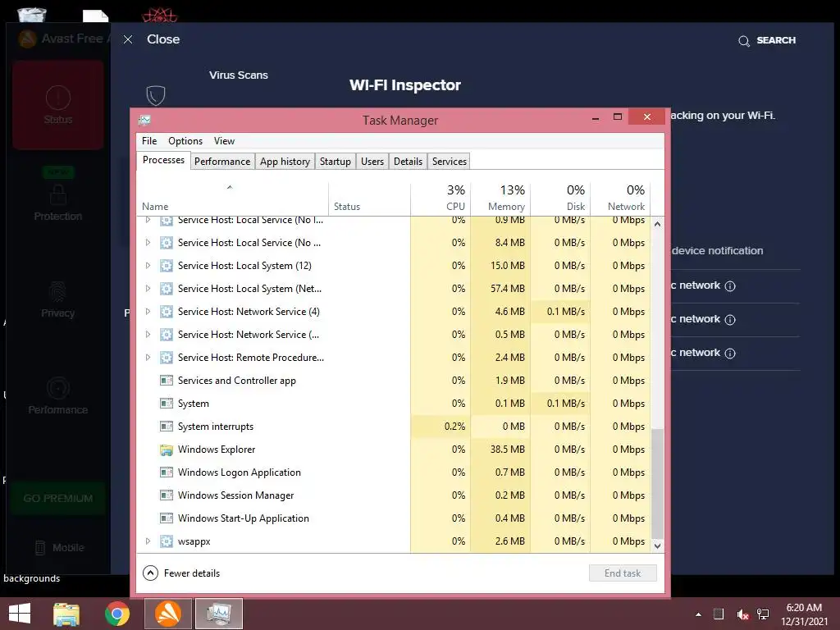Click info icon beside first network option
840x630 pixels.
click(x=729, y=286)
